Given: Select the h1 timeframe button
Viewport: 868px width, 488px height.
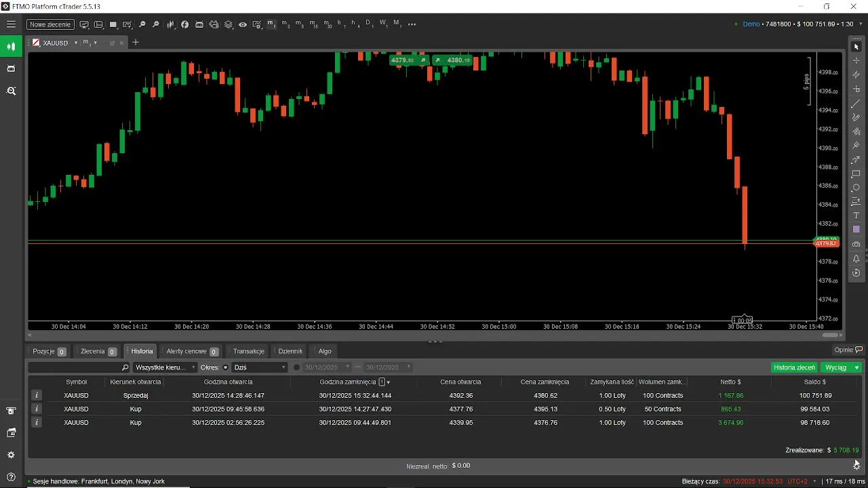Looking at the screenshot, I should coord(340,24).
